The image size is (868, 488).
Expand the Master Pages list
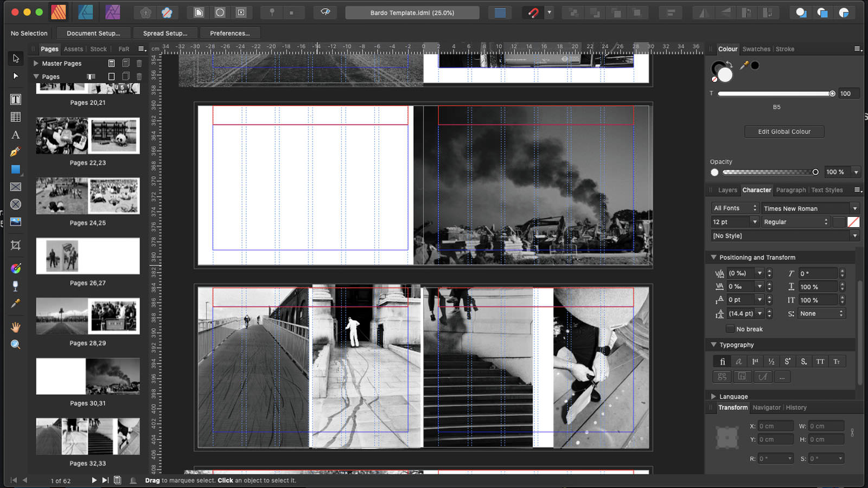coord(36,63)
